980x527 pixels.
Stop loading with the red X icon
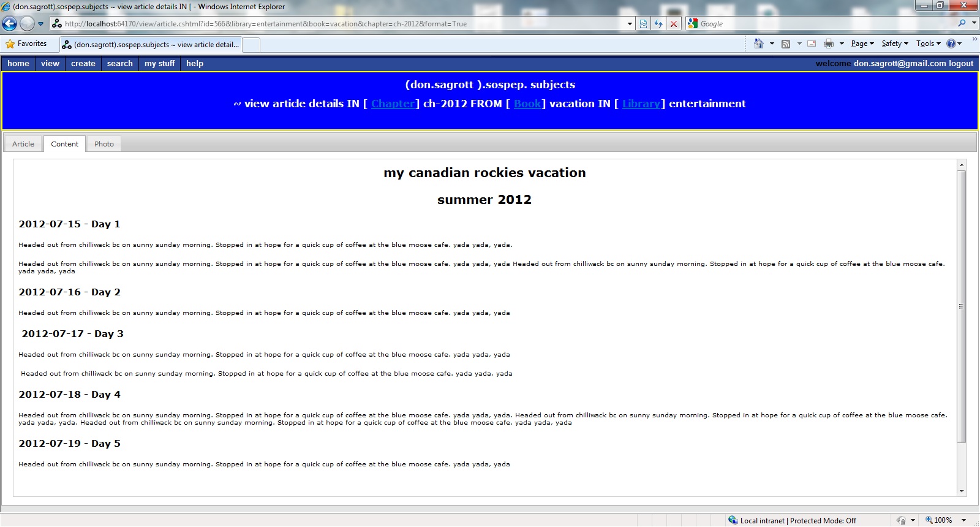pyautogui.click(x=674, y=24)
